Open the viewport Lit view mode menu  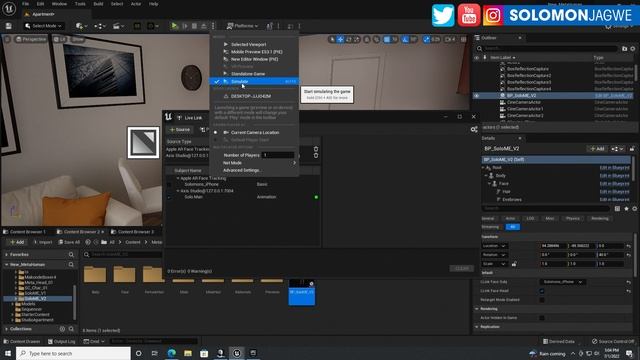tap(60, 39)
